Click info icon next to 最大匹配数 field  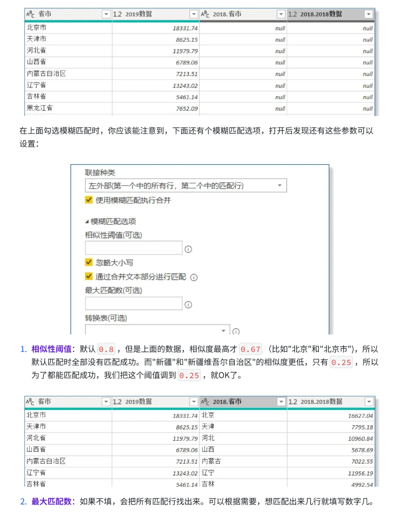(x=188, y=305)
